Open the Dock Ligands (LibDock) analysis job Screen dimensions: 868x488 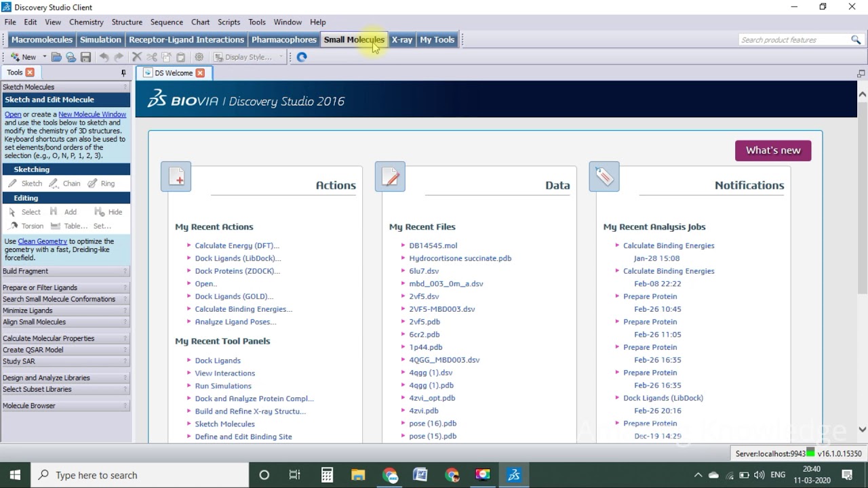pos(663,398)
